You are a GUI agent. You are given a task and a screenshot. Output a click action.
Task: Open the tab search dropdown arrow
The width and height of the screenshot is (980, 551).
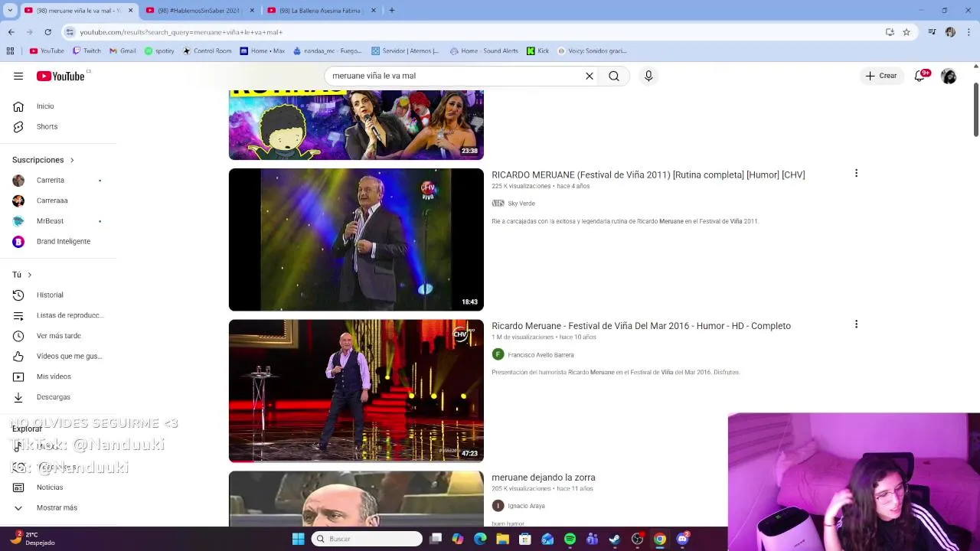point(9,11)
